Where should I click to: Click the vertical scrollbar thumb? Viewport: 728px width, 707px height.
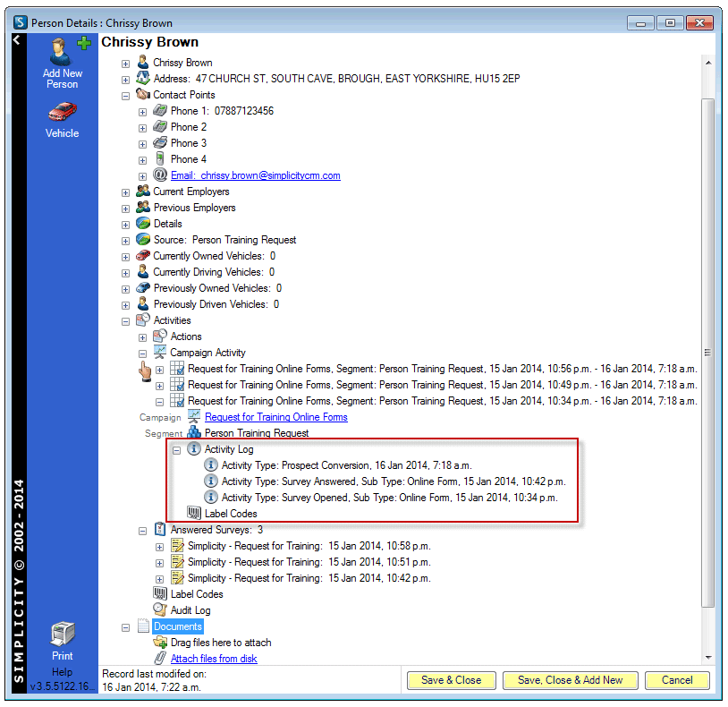tap(708, 352)
